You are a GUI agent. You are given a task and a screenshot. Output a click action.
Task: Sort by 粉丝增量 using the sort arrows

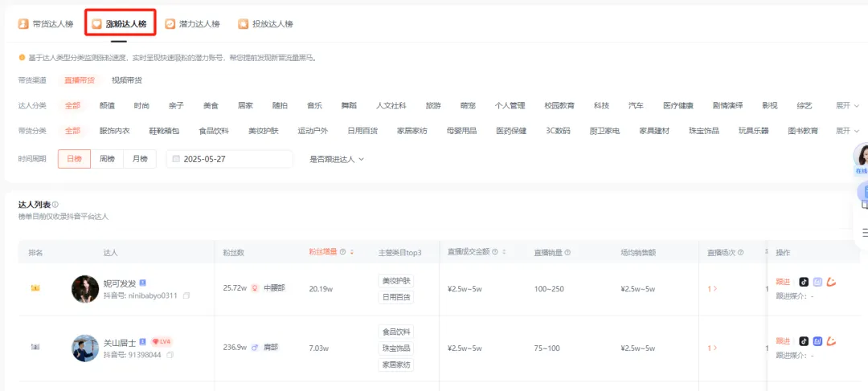click(x=351, y=252)
